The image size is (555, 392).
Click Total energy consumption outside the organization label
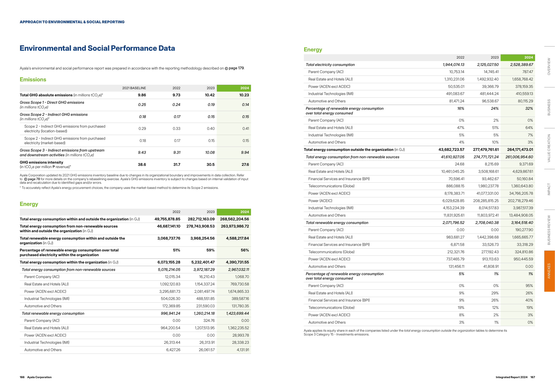tap(354, 150)
